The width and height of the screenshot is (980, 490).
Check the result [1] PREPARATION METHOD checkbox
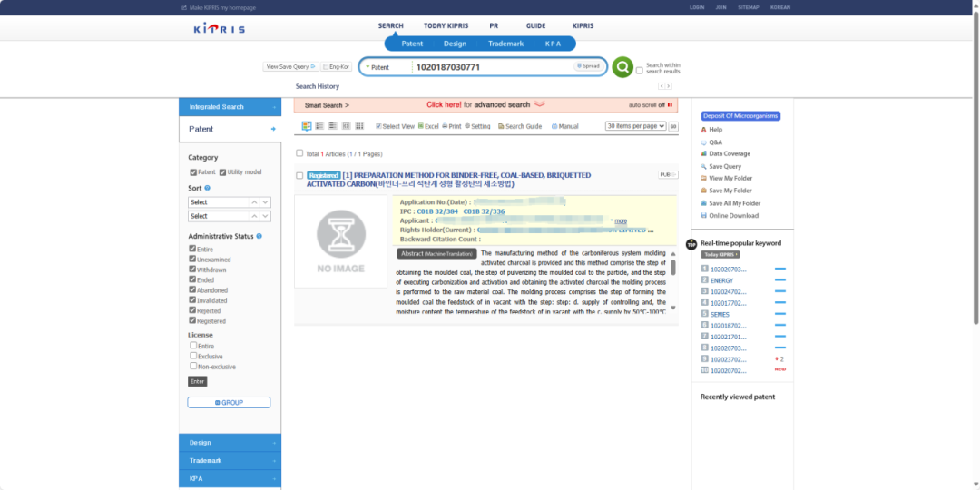(300, 176)
